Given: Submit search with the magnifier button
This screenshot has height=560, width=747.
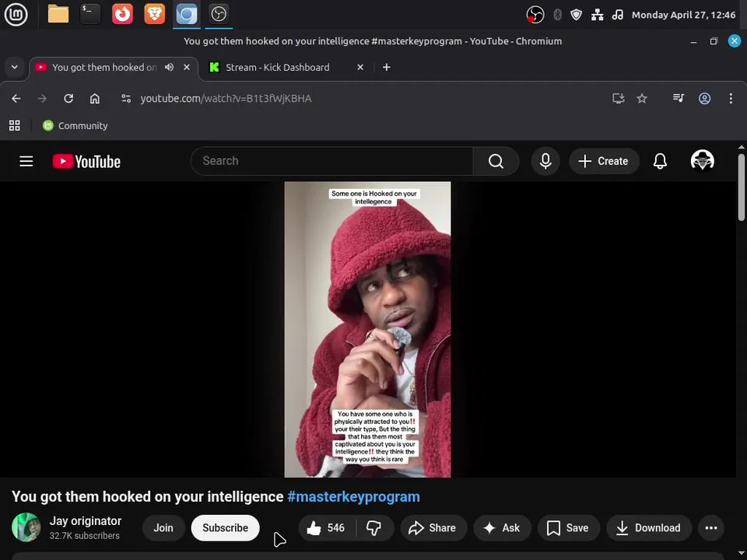Looking at the screenshot, I should 496,161.
